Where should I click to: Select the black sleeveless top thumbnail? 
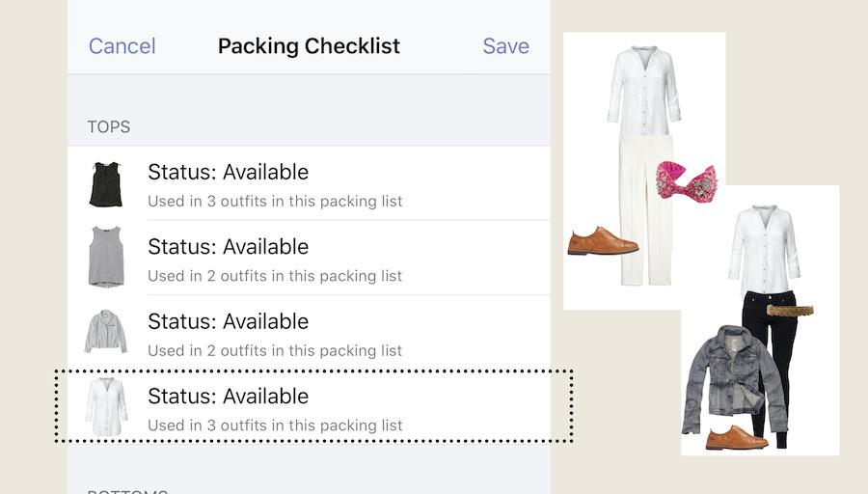coord(106,184)
